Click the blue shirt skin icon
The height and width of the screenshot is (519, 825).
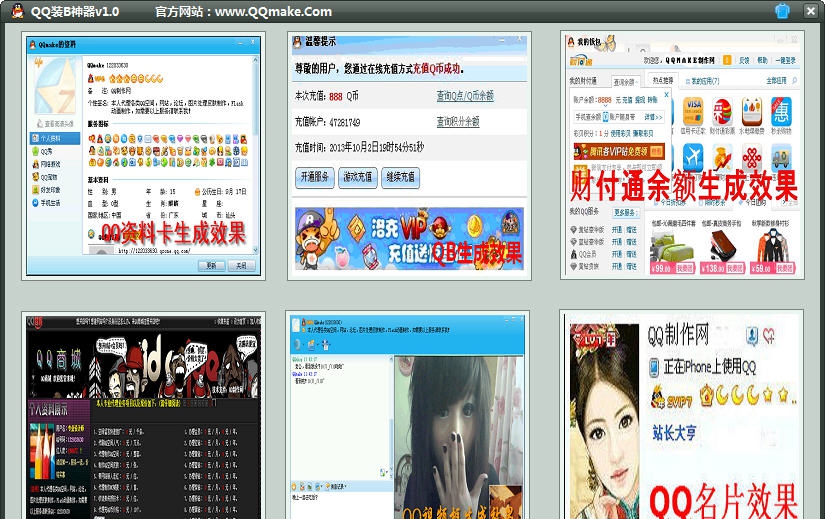point(782,11)
